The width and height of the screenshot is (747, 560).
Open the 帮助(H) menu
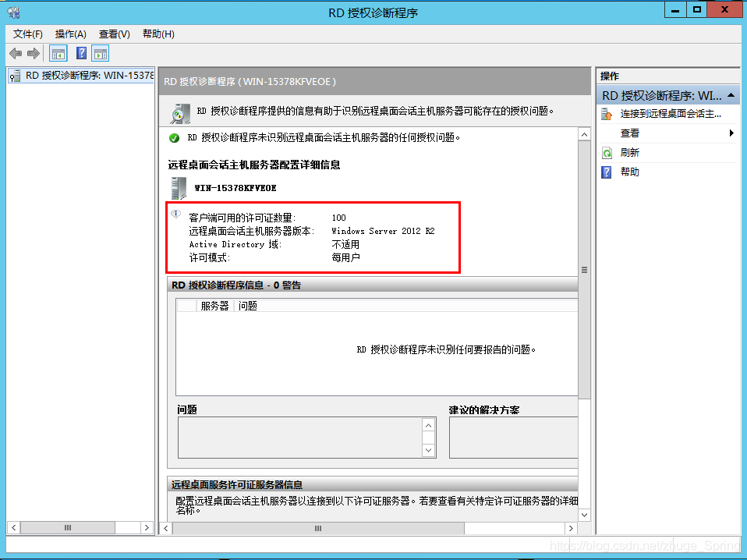[158, 34]
